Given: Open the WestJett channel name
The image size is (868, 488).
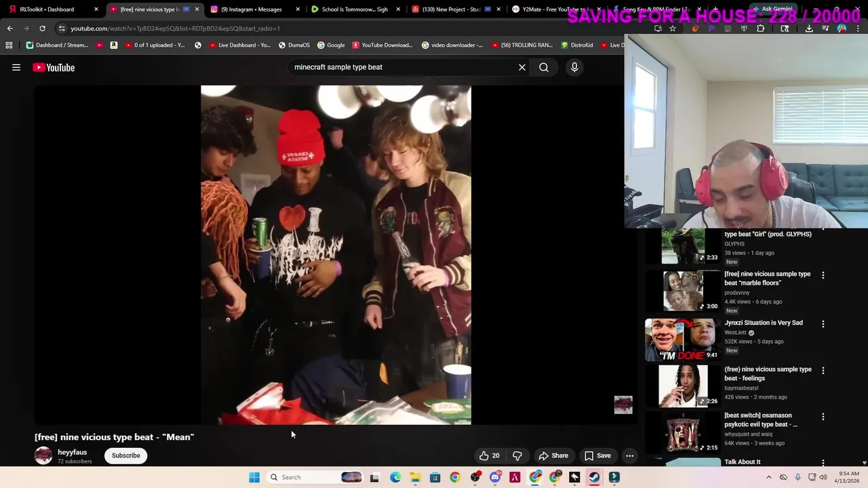Looking at the screenshot, I should [x=735, y=333].
